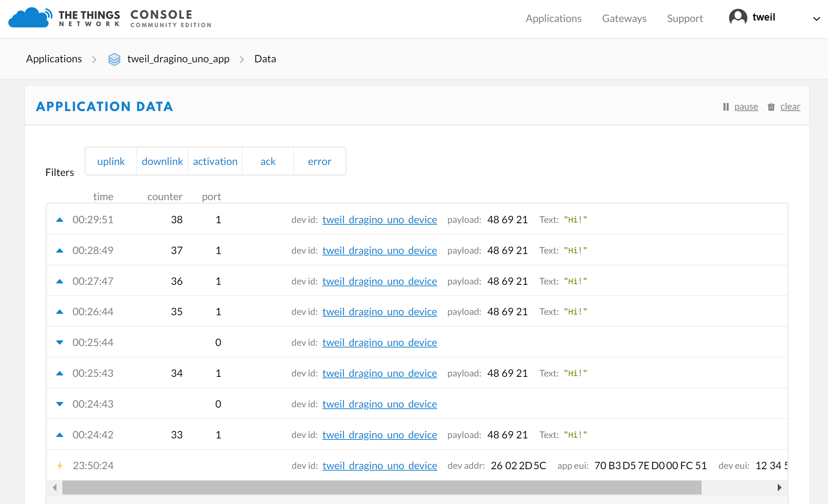Click the time column header
Screen dimensions: 828x504
pos(103,196)
